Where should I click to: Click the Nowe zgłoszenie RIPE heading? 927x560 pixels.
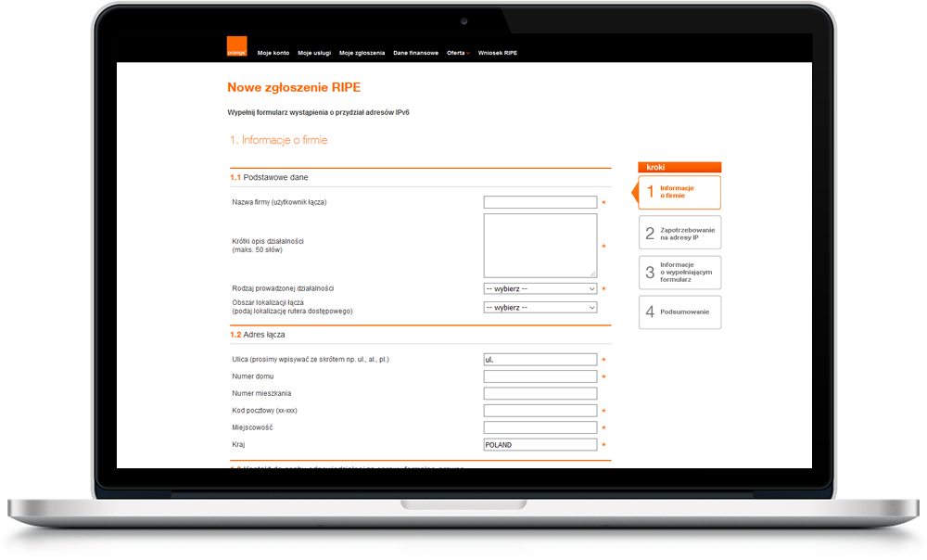[x=294, y=87]
